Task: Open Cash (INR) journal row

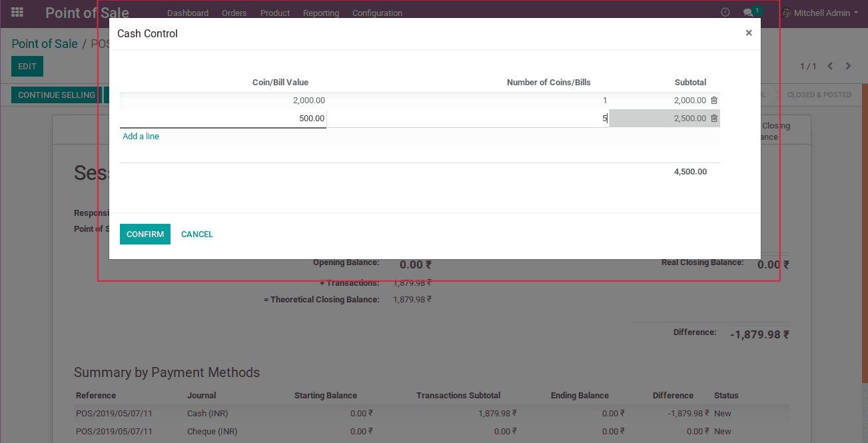Action: click(x=432, y=413)
